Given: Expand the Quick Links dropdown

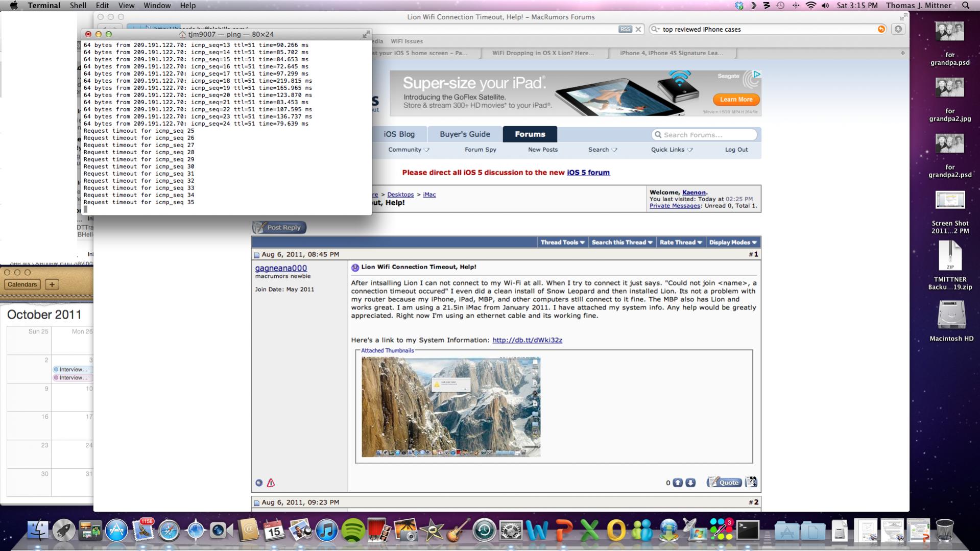Looking at the screenshot, I should (x=672, y=150).
